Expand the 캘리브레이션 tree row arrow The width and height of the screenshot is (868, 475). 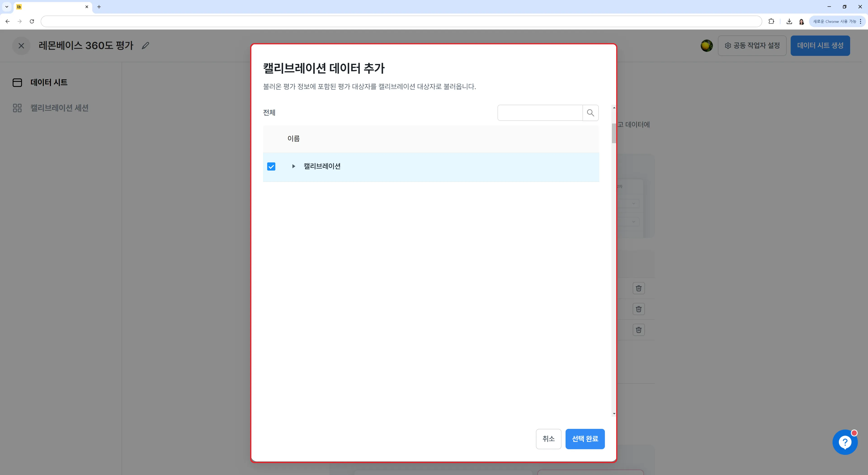point(293,166)
